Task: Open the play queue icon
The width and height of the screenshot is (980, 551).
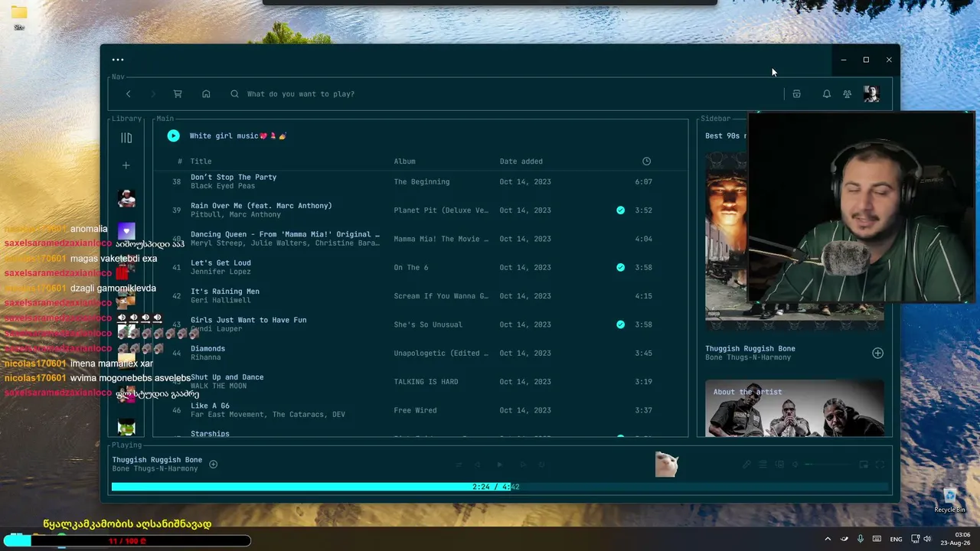Action: click(x=763, y=465)
